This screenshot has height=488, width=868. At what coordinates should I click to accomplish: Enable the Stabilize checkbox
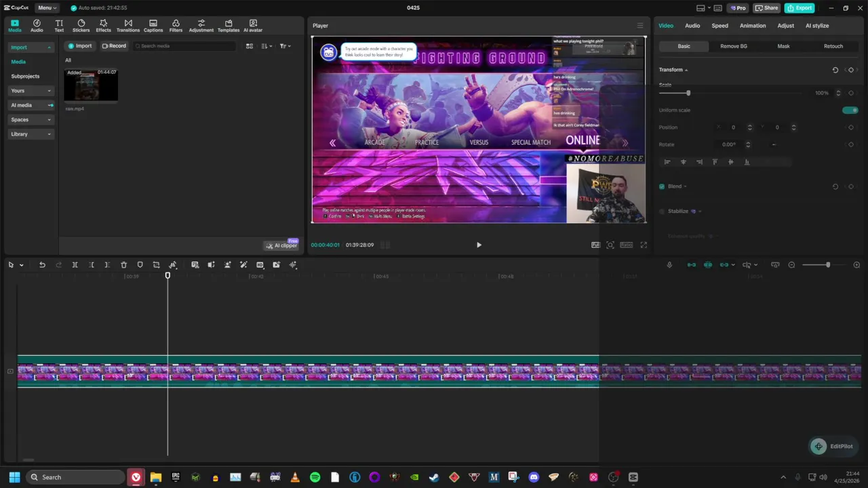662,211
